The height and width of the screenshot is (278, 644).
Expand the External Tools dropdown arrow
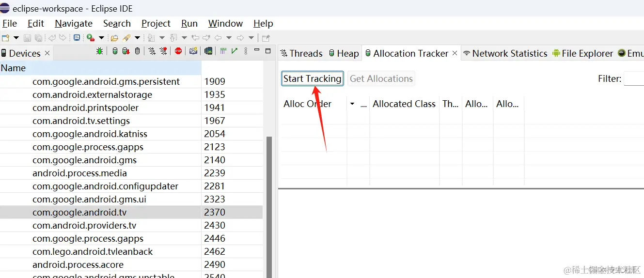101,38
